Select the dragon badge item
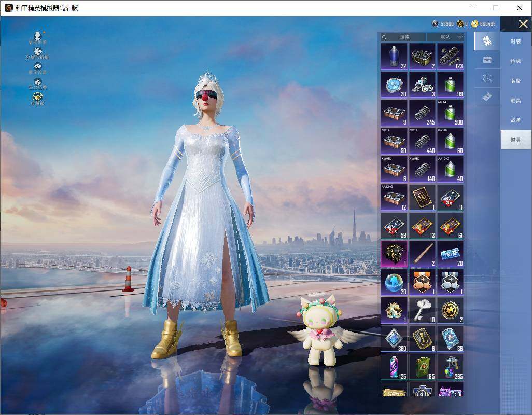This screenshot has height=415, width=532. 394,311
